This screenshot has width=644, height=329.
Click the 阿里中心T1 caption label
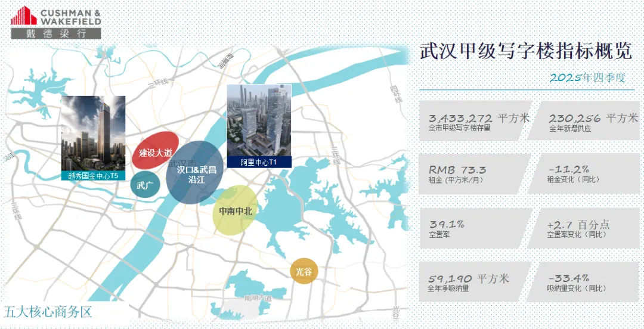[x=259, y=162]
